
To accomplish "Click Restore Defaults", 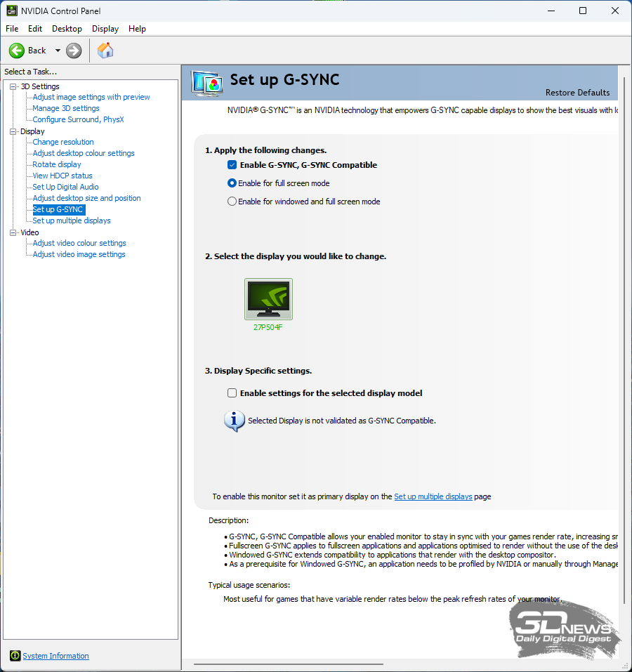I will (578, 93).
